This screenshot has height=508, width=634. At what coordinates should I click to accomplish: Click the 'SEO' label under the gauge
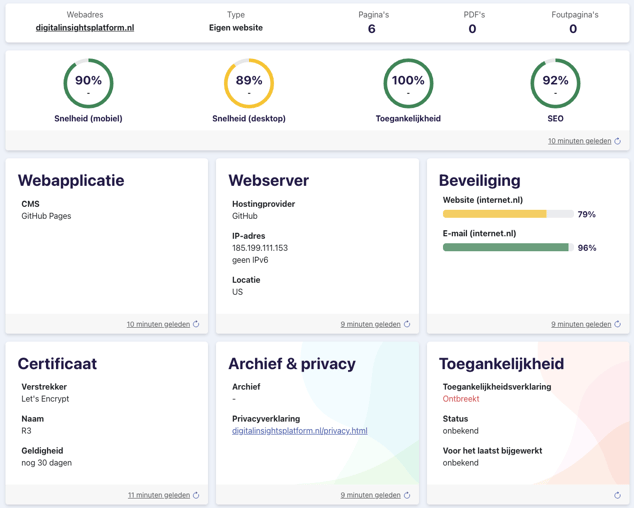point(556,119)
